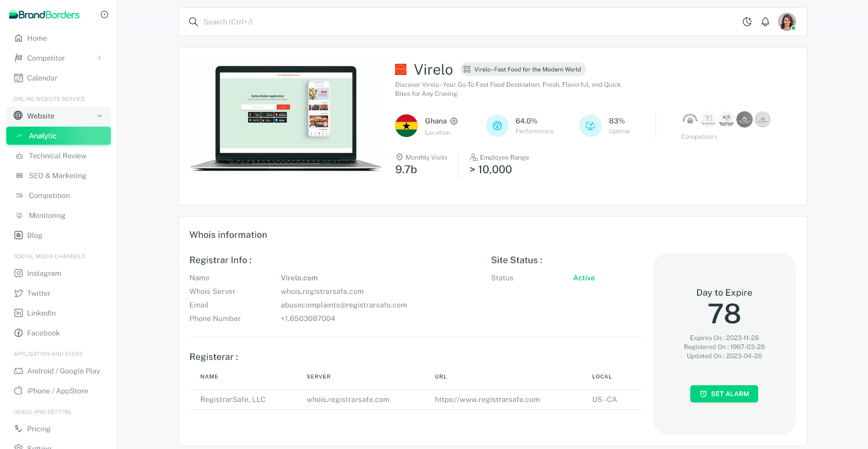Click the > 10,000 employee range value
This screenshot has height=449, width=868.
point(491,170)
